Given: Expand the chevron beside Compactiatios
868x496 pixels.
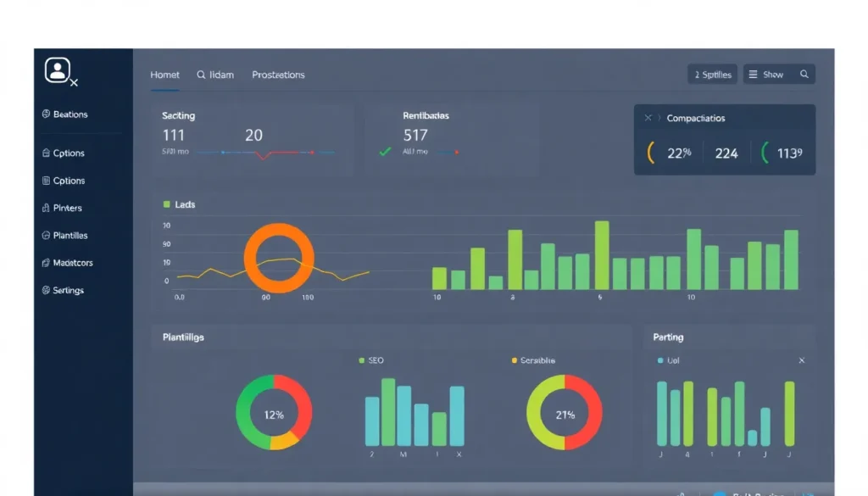Looking at the screenshot, I should pos(659,119).
